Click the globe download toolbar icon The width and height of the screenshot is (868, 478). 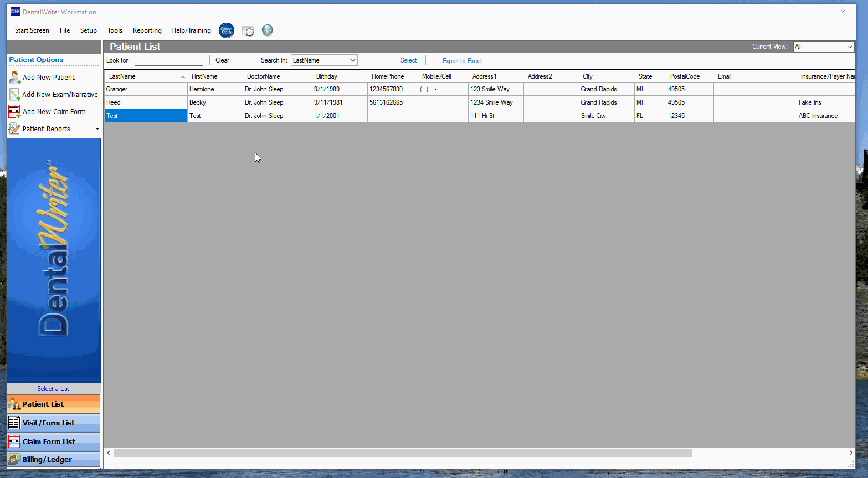(x=268, y=30)
